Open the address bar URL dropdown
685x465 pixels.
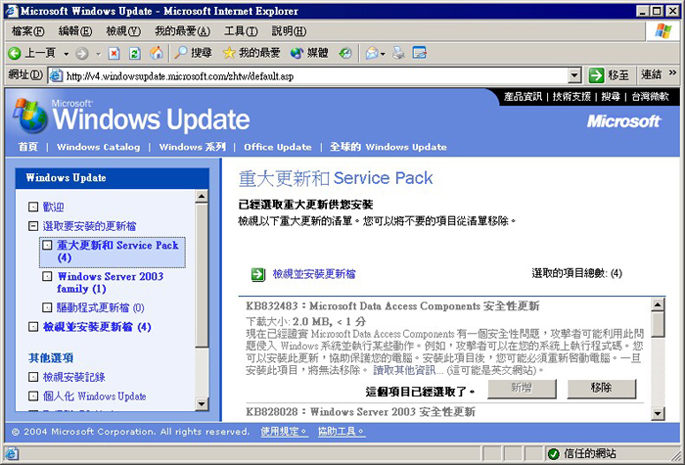click(575, 76)
